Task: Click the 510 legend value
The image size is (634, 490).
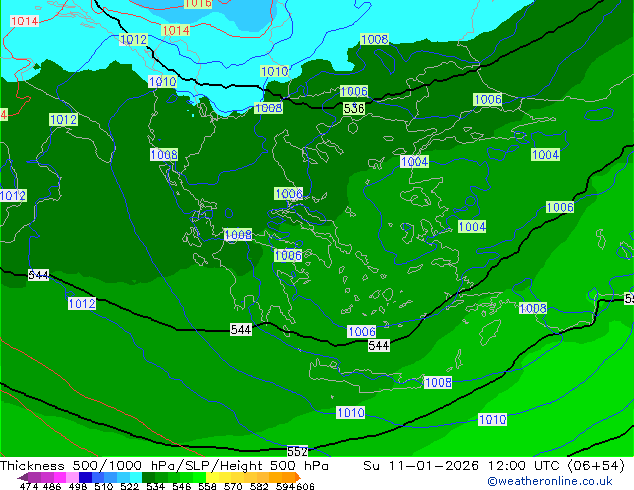Action: pos(104,486)
